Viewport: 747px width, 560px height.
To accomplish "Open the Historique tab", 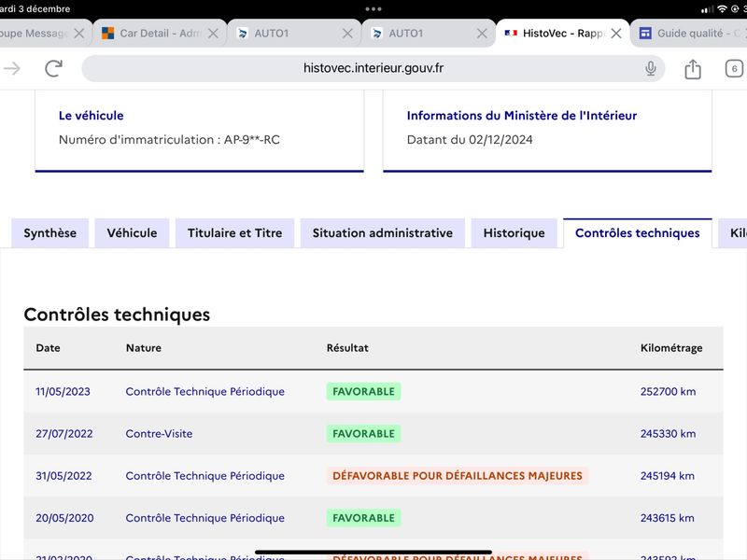I will pyautogui.click(x=514, y=232).
